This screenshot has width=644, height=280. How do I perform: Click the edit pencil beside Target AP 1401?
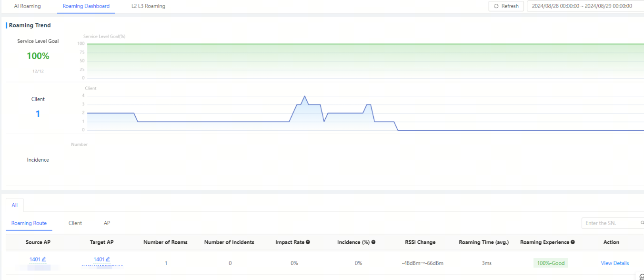(108, 259)
